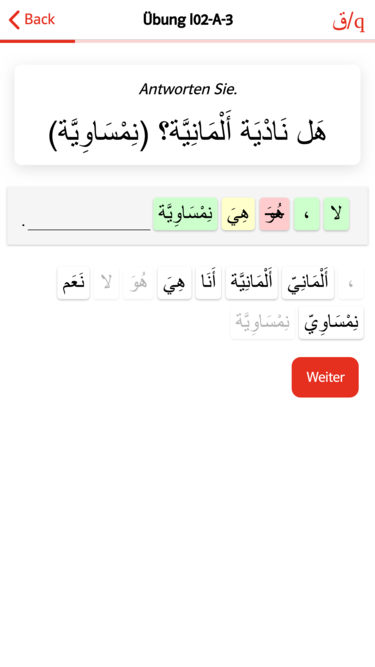The height and width of the screenshot is (667, 375).
Task: Choose the هِيَ tile in word bank
Action: [174, 283]
